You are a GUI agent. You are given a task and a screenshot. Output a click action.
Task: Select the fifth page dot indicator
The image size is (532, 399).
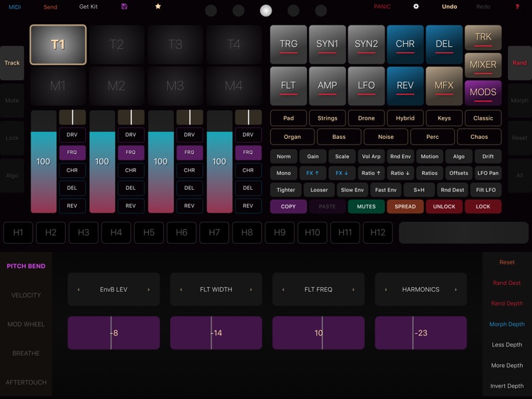pyautogui.click(x=321, y=11)
